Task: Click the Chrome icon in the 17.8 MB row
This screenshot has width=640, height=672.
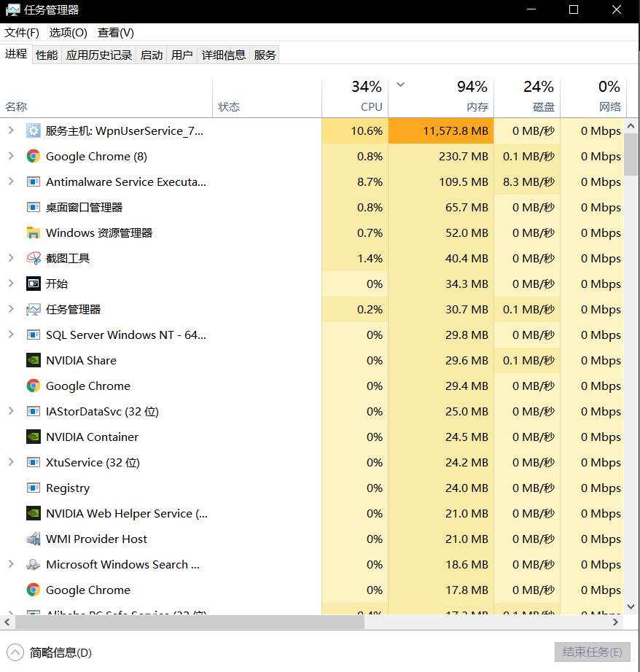Action: (x=34, y=590)
